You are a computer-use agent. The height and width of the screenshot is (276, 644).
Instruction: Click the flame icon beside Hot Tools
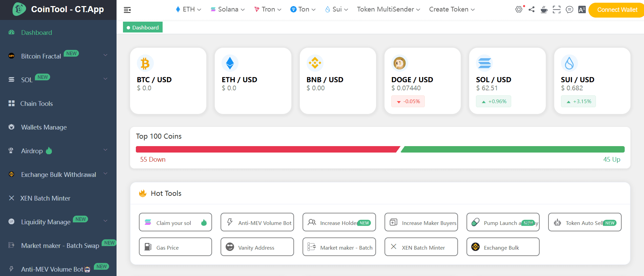[x=143, y=193]
